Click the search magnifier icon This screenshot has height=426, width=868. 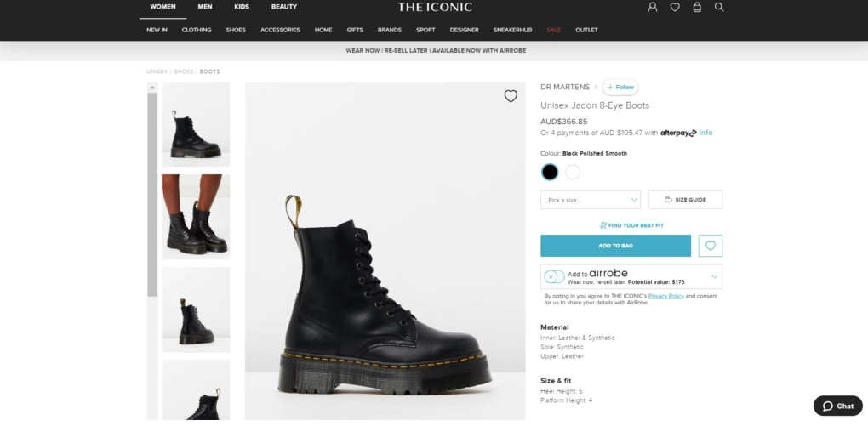click(x=719, y=7)
